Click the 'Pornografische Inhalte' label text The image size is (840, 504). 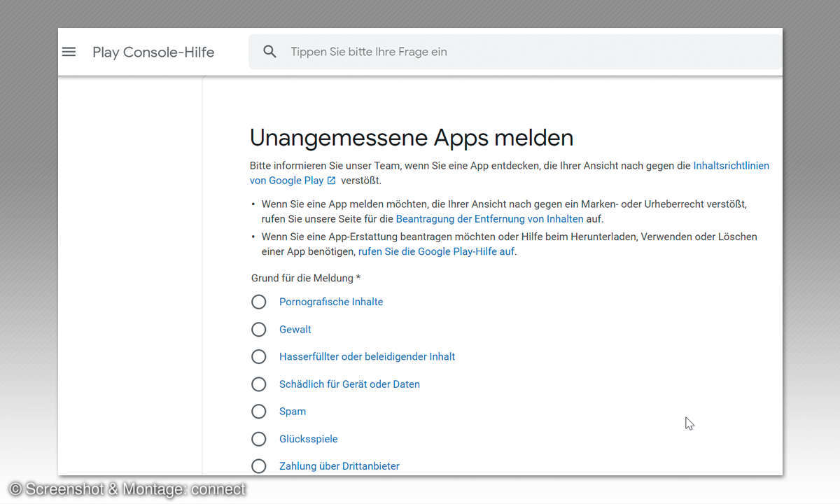pos(331,302)
